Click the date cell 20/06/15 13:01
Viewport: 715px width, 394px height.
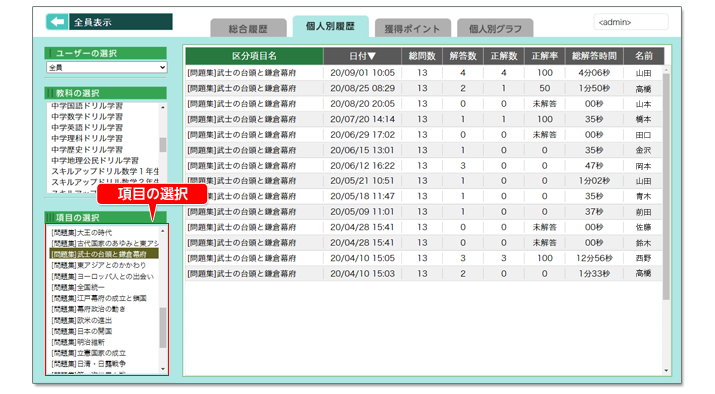(x=363, y=150)
